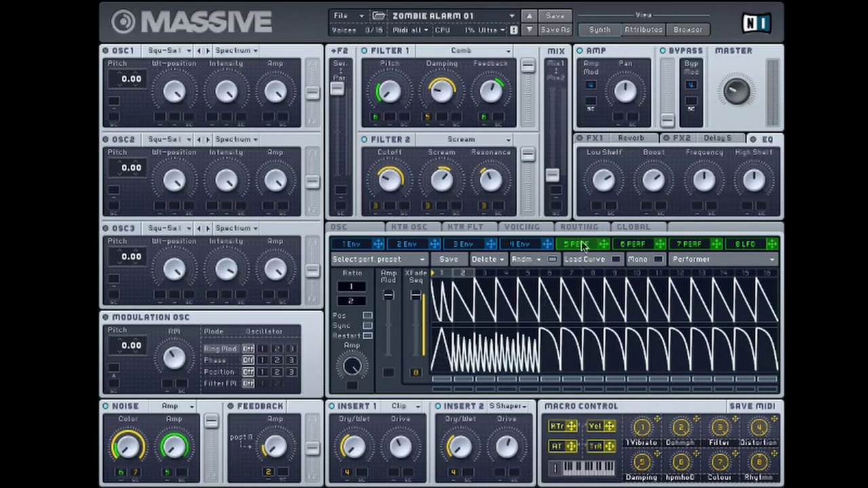The height and width of the screenshot is (488, 868).
Task: Click the Filter 1 Damping knob
Action: 442,91
